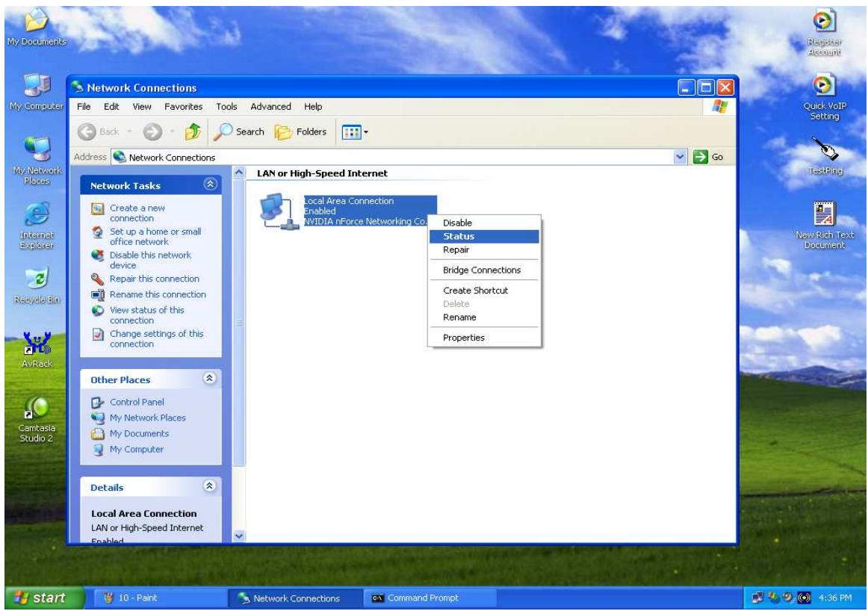
Task: Collapse the Other Places panel
Action: coord(210,379)
